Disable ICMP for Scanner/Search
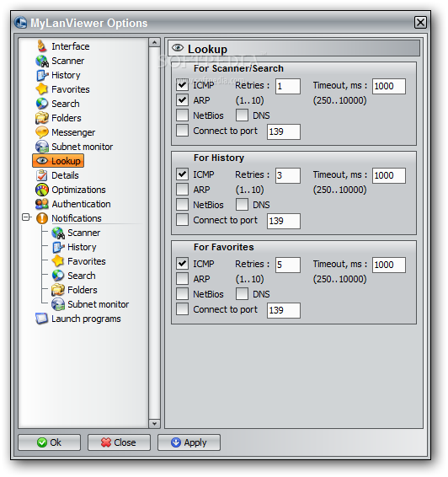This screenshot has height=477, width=448. (183, 85)
